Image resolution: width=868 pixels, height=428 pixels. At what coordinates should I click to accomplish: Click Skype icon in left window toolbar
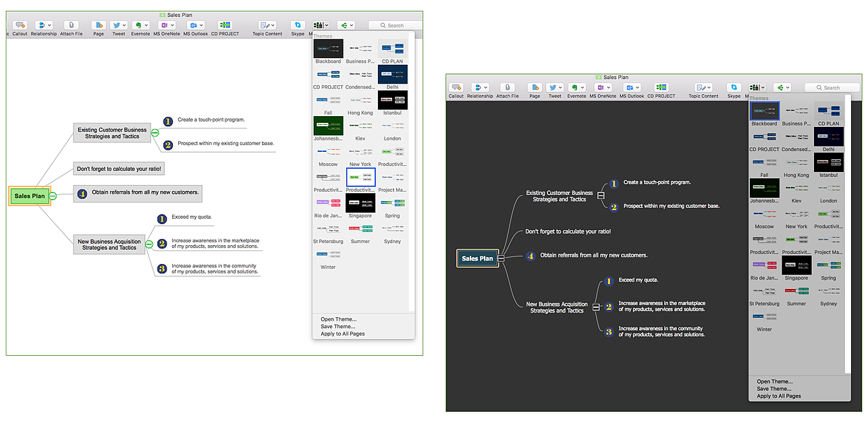click(298, 26)
